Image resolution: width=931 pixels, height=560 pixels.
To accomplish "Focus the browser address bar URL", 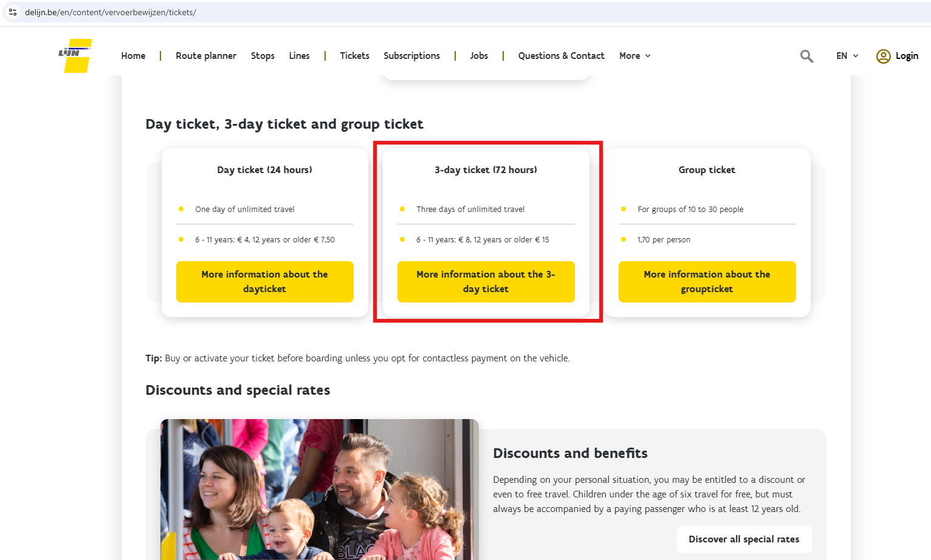I will click(243, 12).
